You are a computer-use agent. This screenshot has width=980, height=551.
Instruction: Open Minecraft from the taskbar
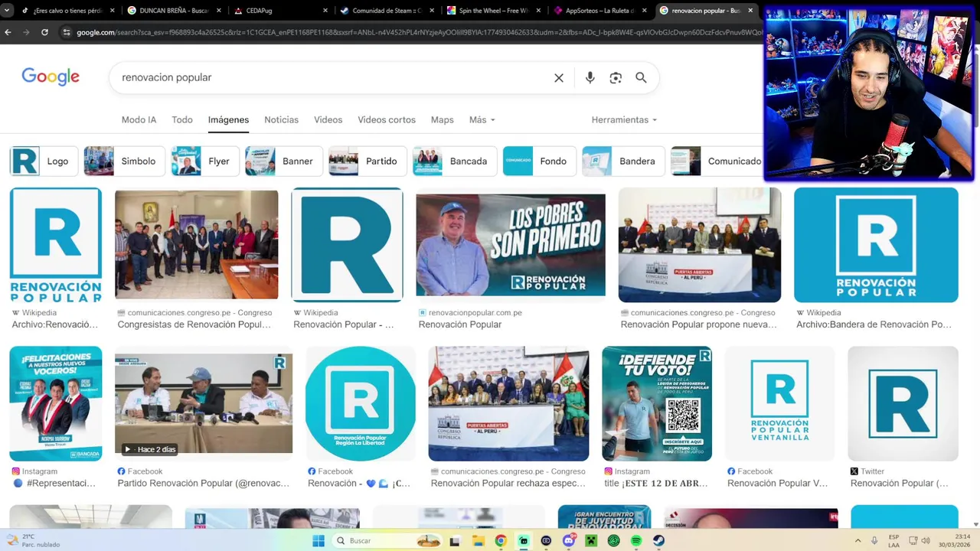591,541
